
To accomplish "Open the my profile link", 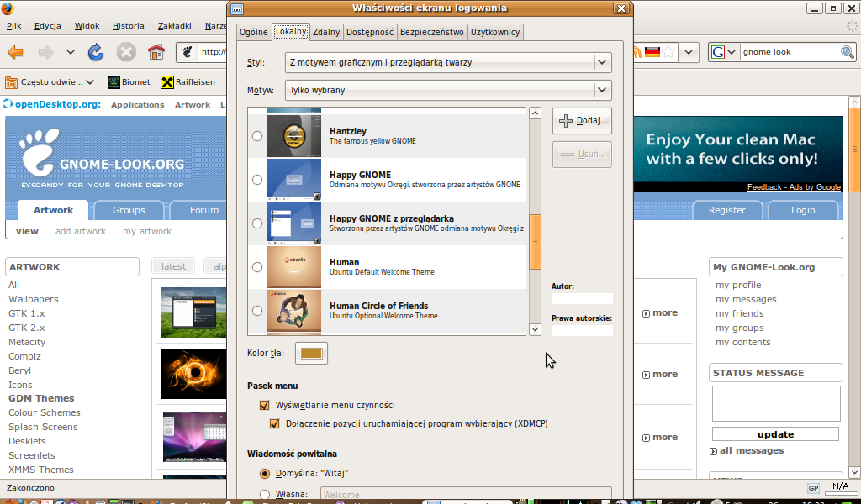I will click(738, 285).
